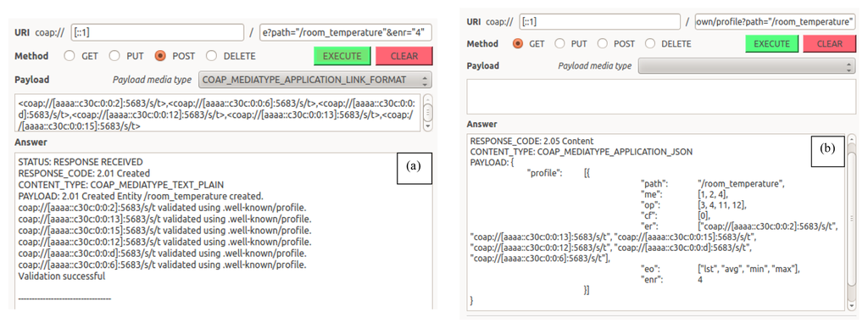
Task: Click the line for c30c:0:0:12 validated
Action: [x=164, y=242]
